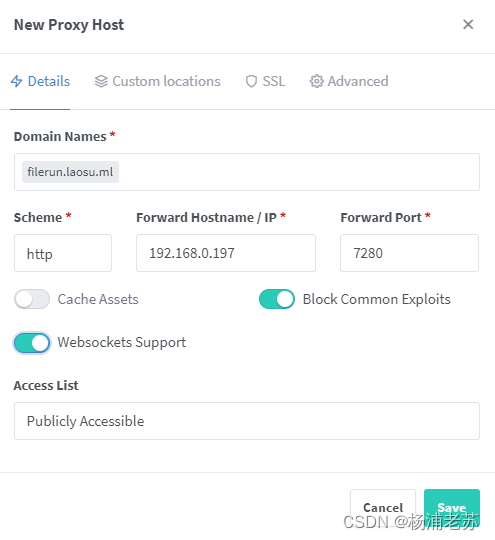
Task: Click the Forward Hostname / IP field
Action: click(x=226, y=253)
